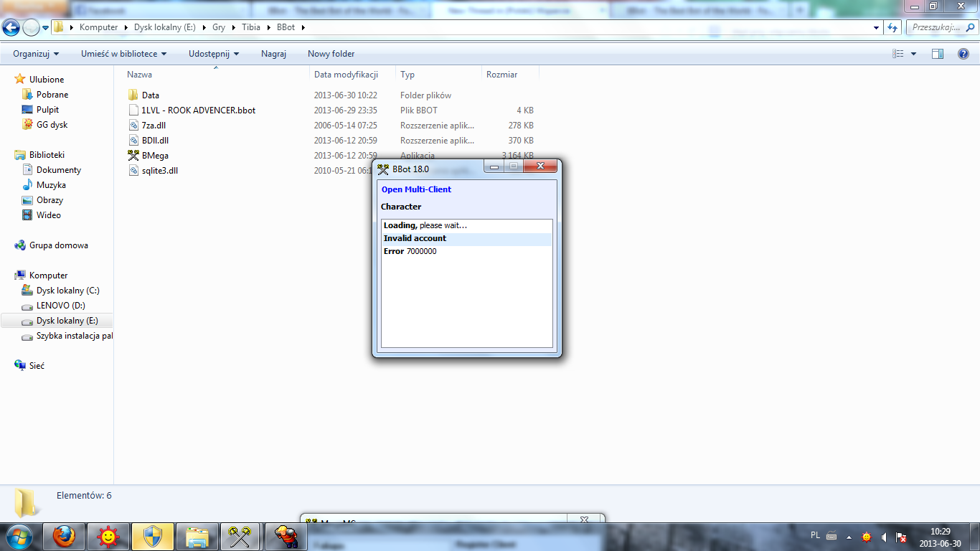This screenshot has height=551, width=980.
Task: Sort files by Data modyfikacji column
Action: click(x=346, y=75)
